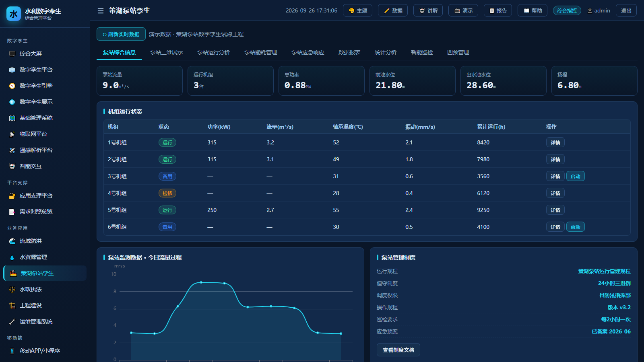Click the admin user label
The height and width of the screenshot is (362, 644).
[x=599, y=10]
